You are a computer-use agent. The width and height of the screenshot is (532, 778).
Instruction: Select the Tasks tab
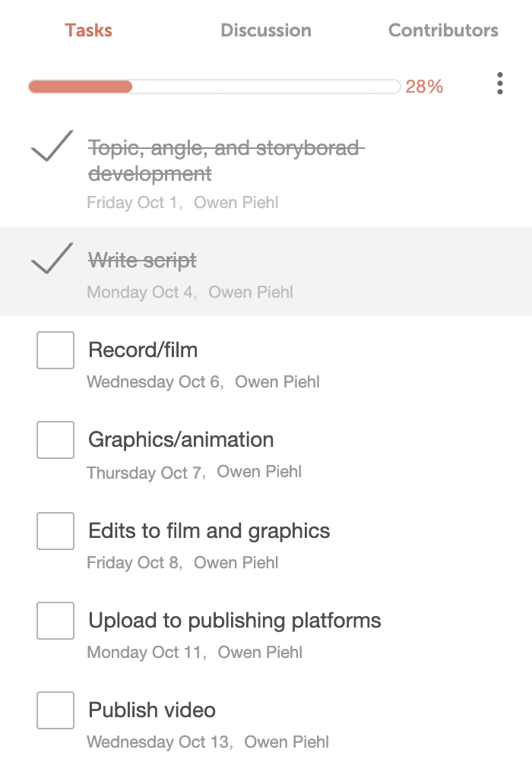[88, 30]
